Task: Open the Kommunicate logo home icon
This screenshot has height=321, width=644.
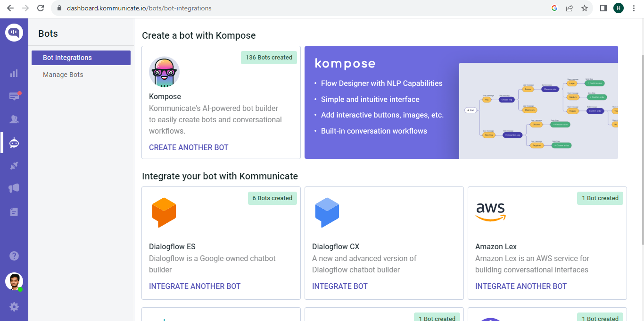Action: pyautogui.click(x=14, y=33)
